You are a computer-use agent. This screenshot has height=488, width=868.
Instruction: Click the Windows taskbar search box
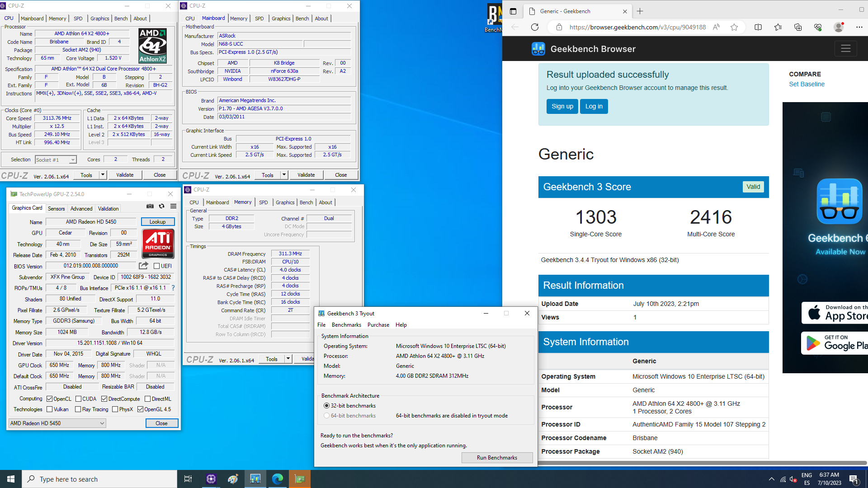point(99,479)
